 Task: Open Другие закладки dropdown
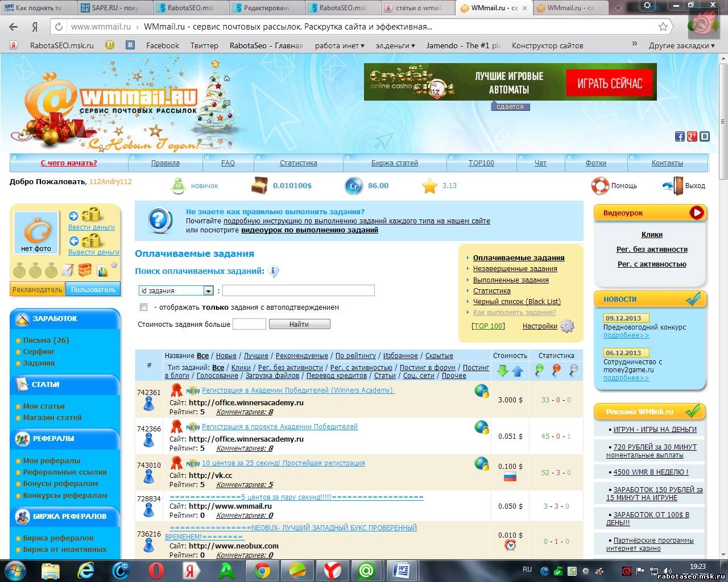(x=682, y=45)
